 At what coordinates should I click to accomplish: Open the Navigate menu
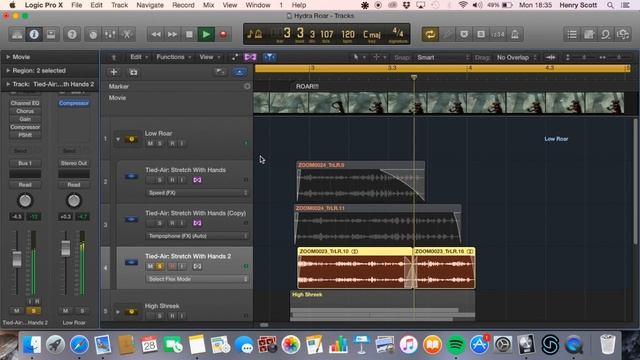point(150,5)
